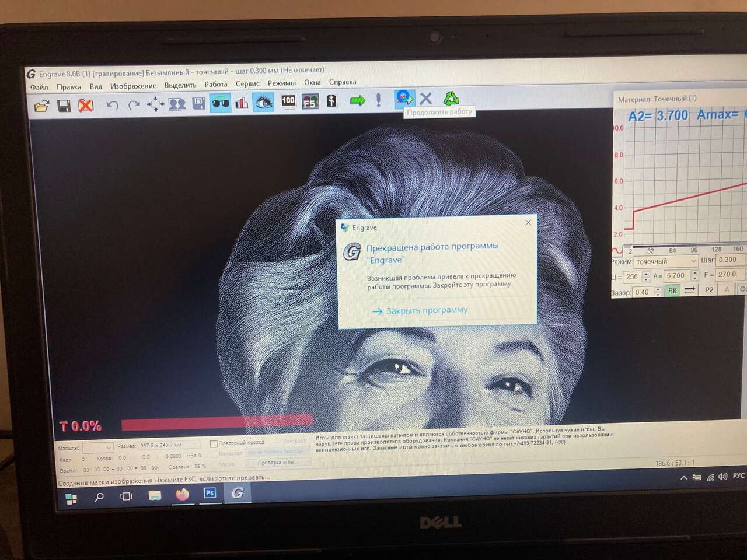The width and height of the screenshot is (747, 560).
Task: Click the A value stepper arrows
Action: [x=694, y=275]
